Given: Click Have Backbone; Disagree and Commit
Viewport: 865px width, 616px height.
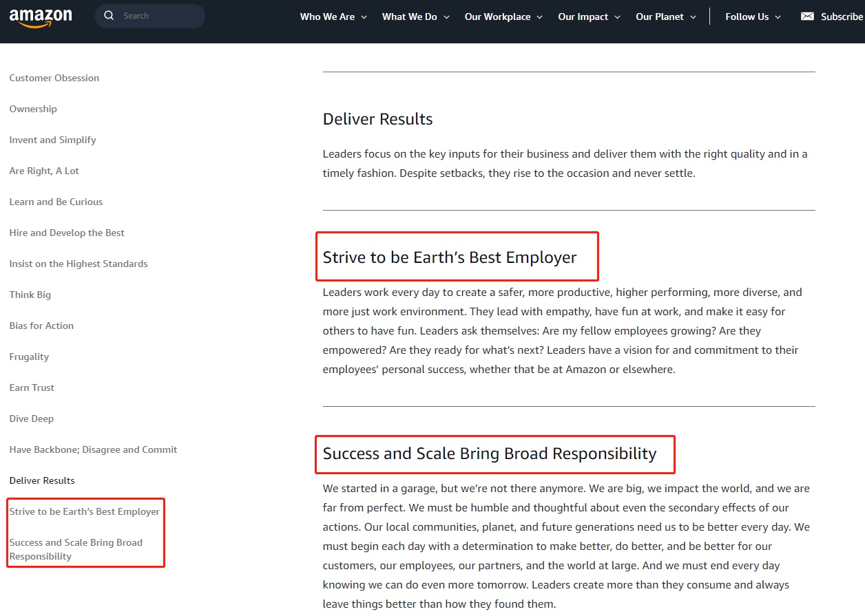Looking at the screenshot, I should 93,449.
